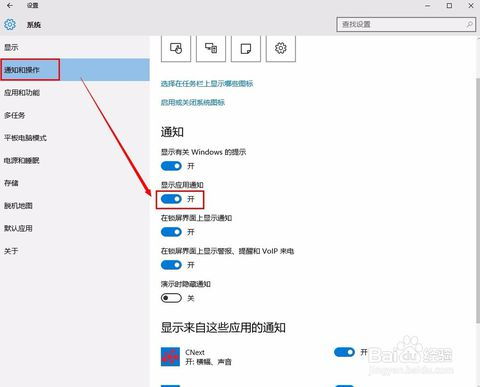The width and height of the screenshot is (480, 387).
Task: Click the 系统 title in the header
Action: tap(34, 25)
